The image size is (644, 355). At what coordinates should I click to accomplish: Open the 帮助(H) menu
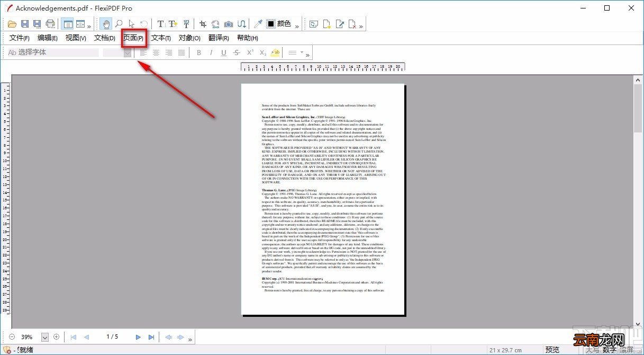pos(247,38)
